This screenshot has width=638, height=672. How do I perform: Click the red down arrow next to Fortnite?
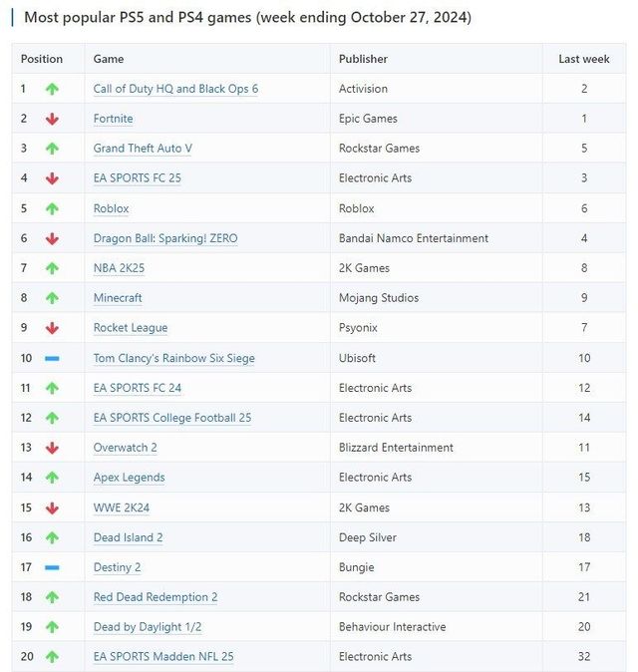pyautogui.click(x=52, y=119)
